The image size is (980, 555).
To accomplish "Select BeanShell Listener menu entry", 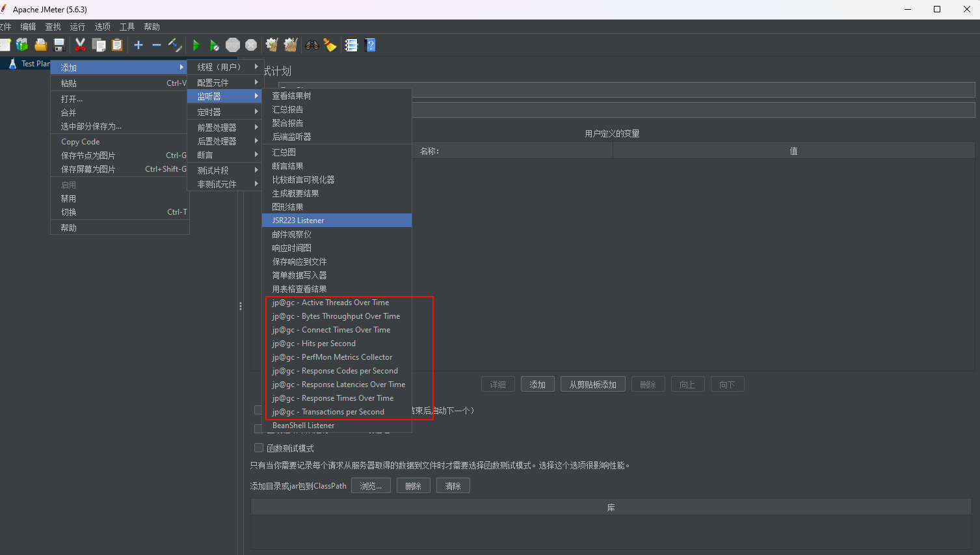I will (x=337, y=426).
